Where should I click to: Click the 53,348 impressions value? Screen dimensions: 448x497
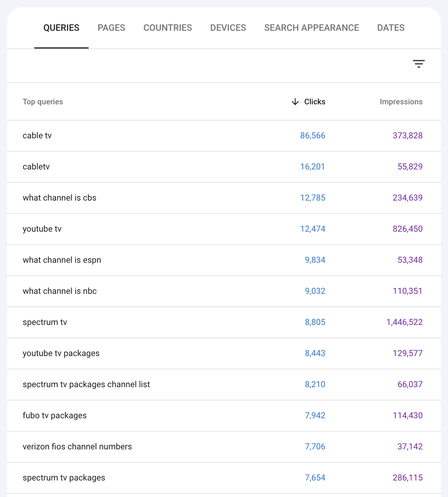click(x=410, y=260)
